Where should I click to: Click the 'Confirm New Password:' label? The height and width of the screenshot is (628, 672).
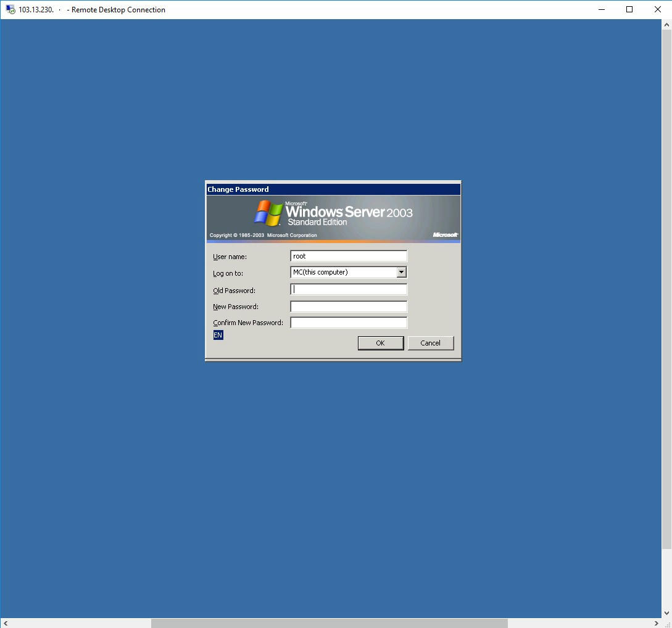pos(248,323)
